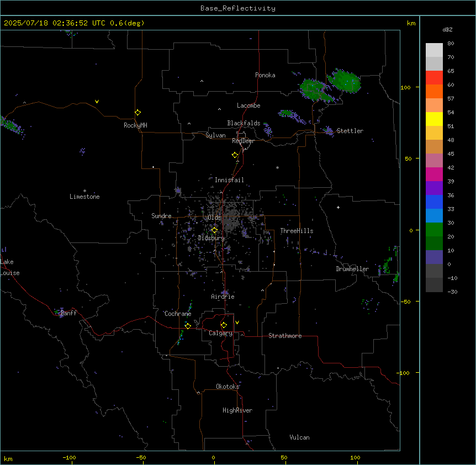
Task: Select the yellow diamond marker below Cochrane
Action: point(188,326)
